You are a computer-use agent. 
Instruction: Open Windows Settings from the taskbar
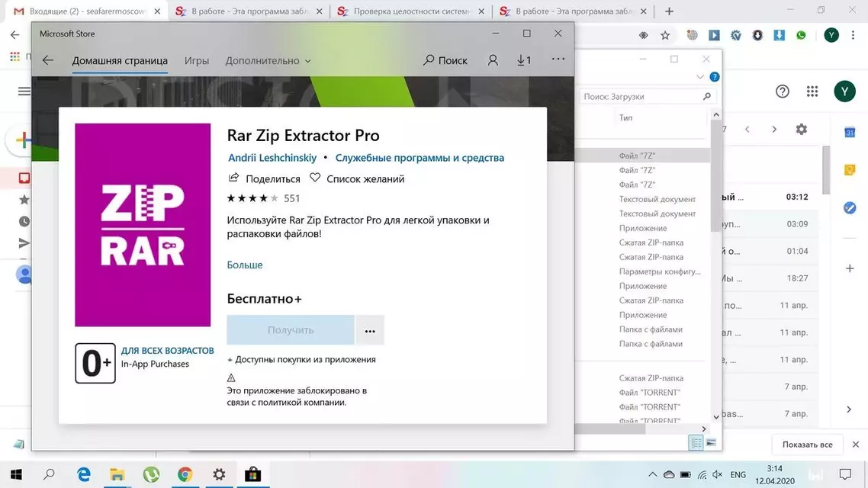tap(219, 474)
